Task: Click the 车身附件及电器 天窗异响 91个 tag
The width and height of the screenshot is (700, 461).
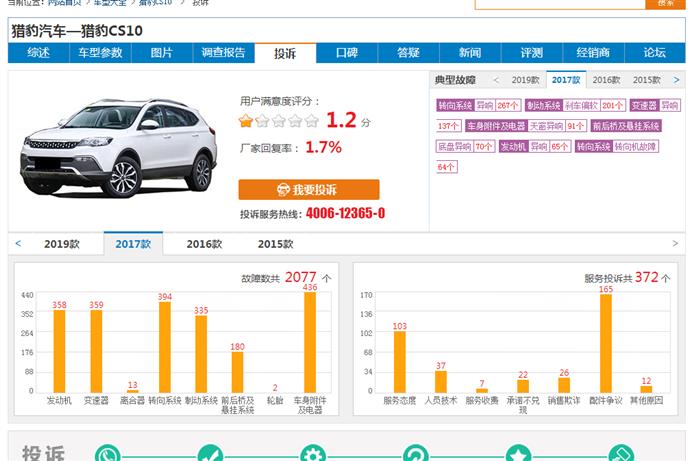Action: 526,126
